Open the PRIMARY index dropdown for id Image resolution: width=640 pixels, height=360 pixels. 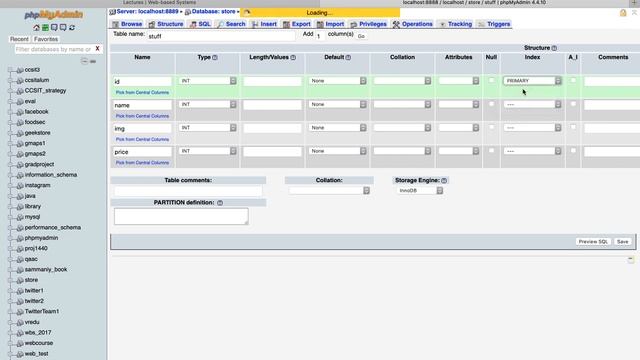tap(533, 81)
